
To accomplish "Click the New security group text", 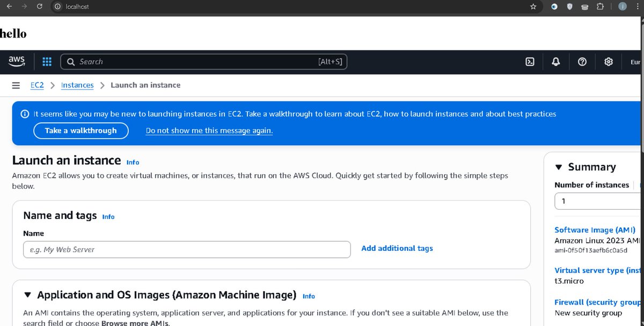I will 588,313.
